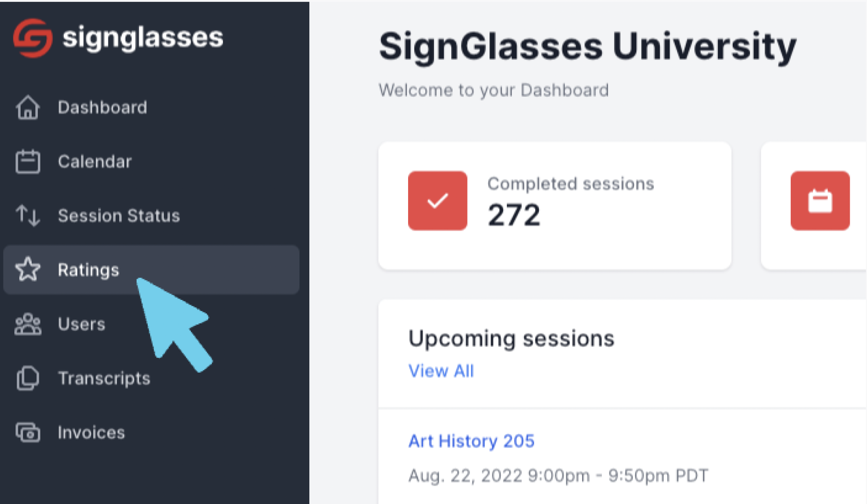Screen dimensions: 867x504
Task: Click the Users group icon
Action: click(x=28, y=324)
